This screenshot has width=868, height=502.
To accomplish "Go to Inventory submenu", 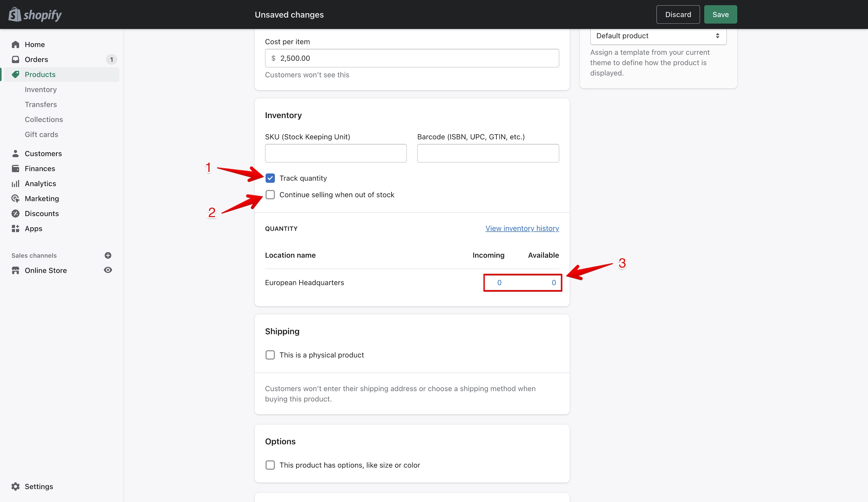I will pyautogui.click(x=41, y=90).
